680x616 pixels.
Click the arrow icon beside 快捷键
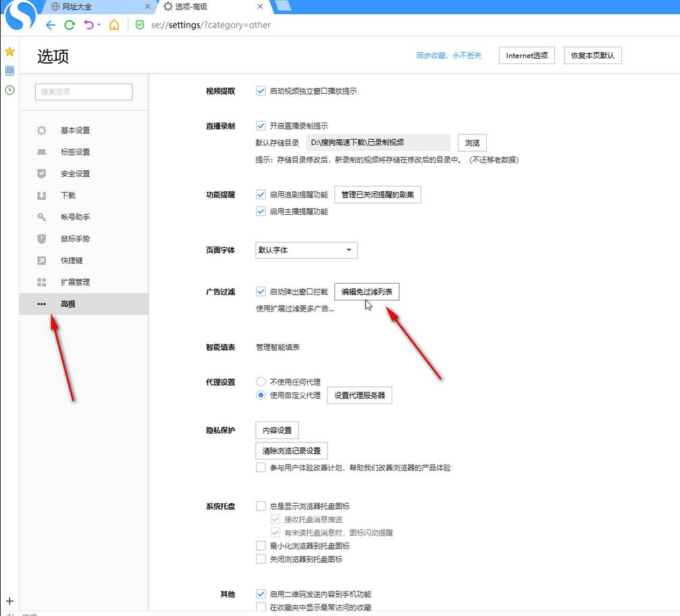(x=42, y=260)
